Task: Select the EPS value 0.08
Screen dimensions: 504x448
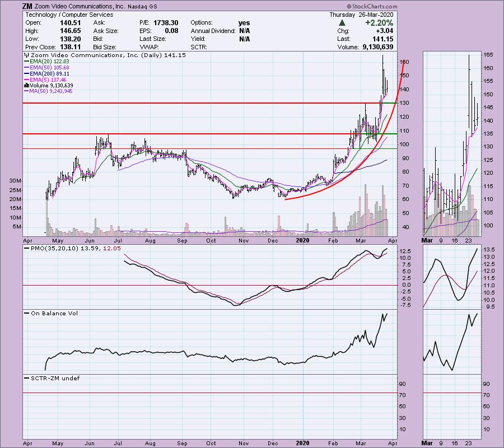Action: tap(172, 31)
